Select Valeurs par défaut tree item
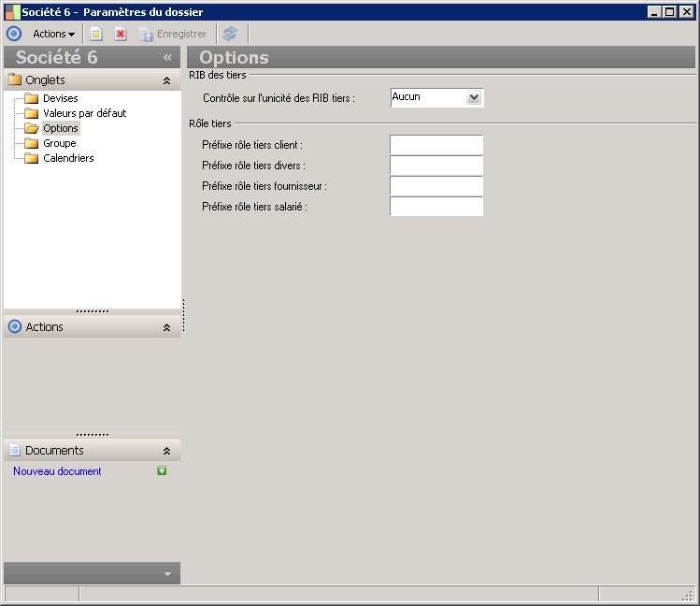Viewport: 700px width, 606px height. (85, 113)
